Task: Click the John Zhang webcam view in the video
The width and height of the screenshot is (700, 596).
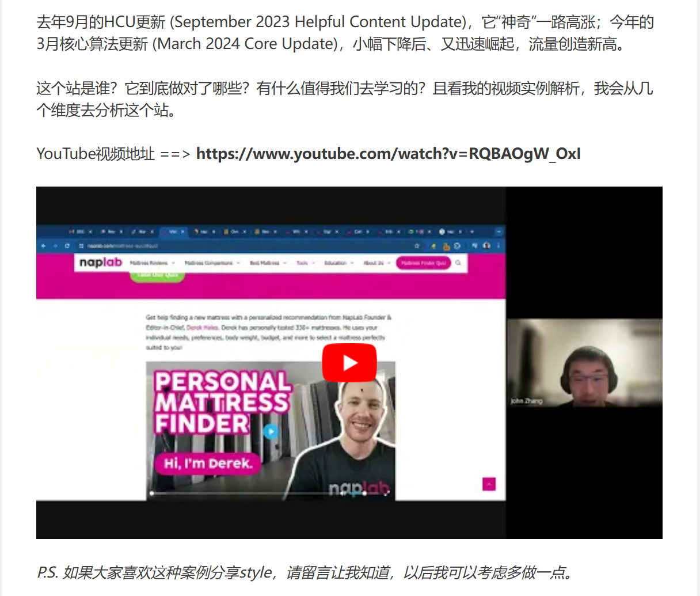Action: pos(584,363)
